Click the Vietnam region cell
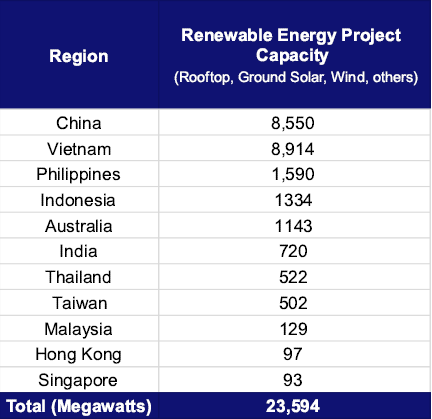 79,149
